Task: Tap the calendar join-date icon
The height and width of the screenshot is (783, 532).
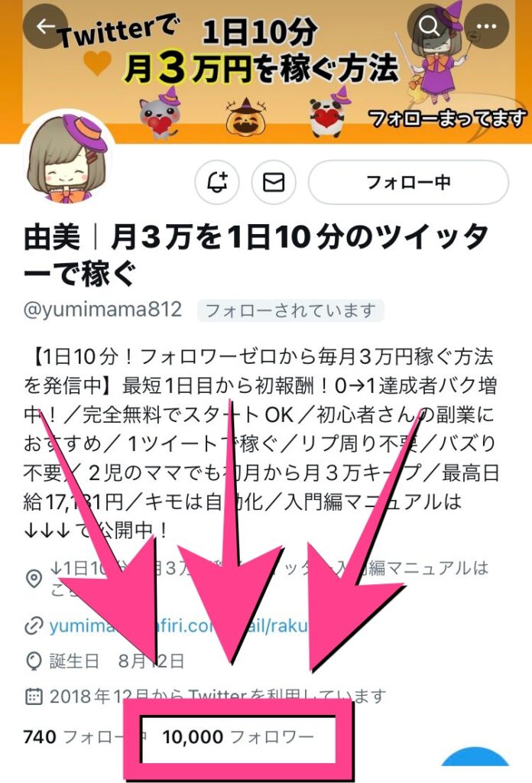Action: (34, 696)
